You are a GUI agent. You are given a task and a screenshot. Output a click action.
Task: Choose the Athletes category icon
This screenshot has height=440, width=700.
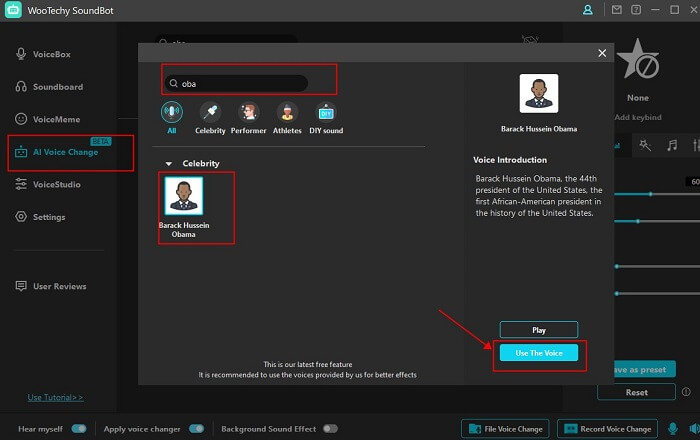click(x=288, y=112)
